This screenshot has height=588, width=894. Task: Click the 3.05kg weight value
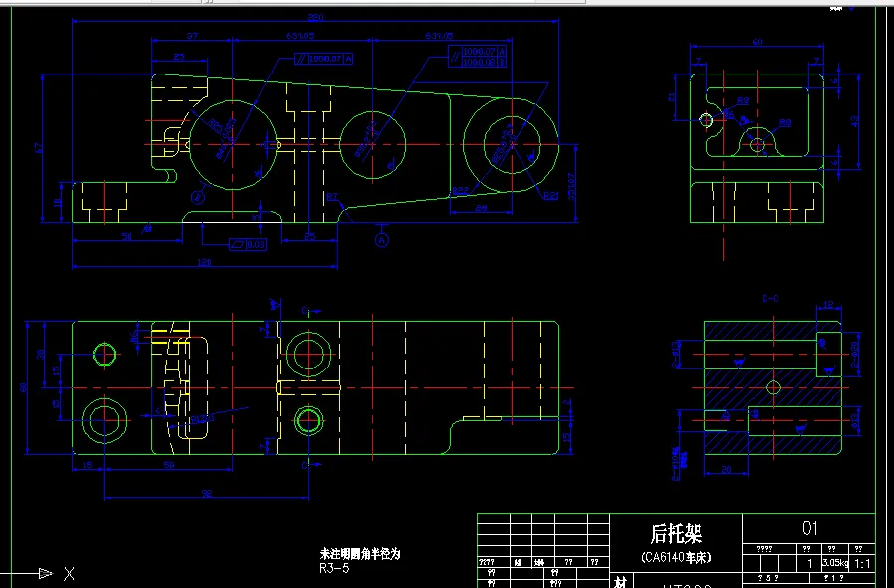(834, 561)
